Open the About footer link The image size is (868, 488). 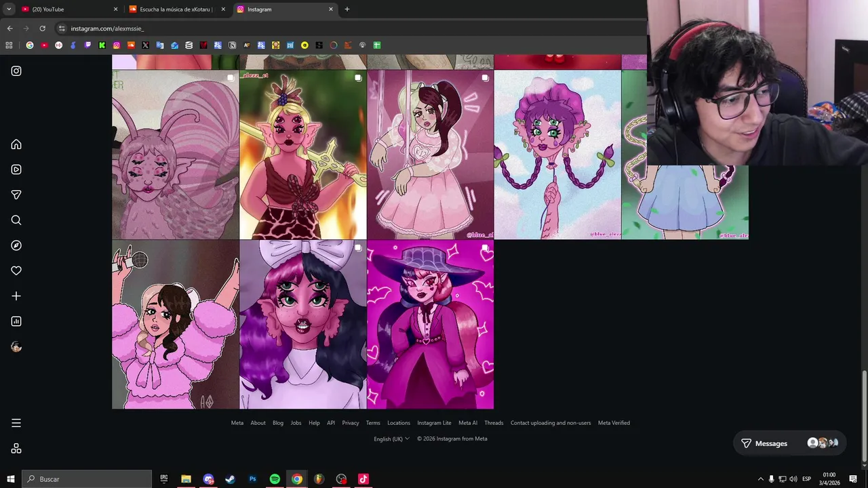258,423
